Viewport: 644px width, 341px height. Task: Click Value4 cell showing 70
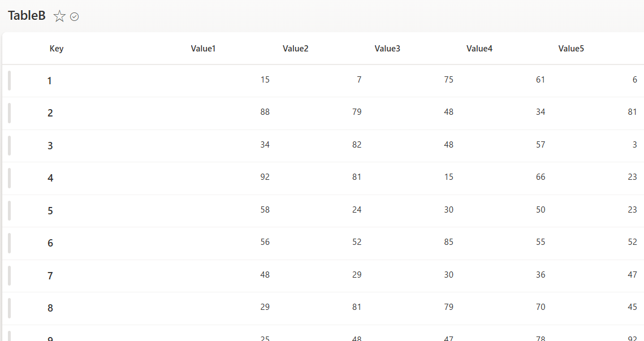541,307
